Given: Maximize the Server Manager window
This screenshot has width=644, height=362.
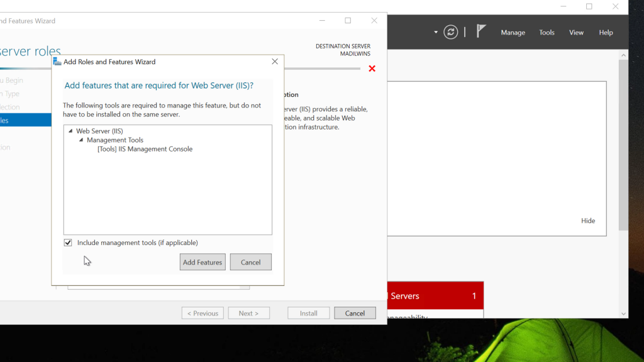Looking at the screenshot, I should pyautogui.click(x=589, y=6).
